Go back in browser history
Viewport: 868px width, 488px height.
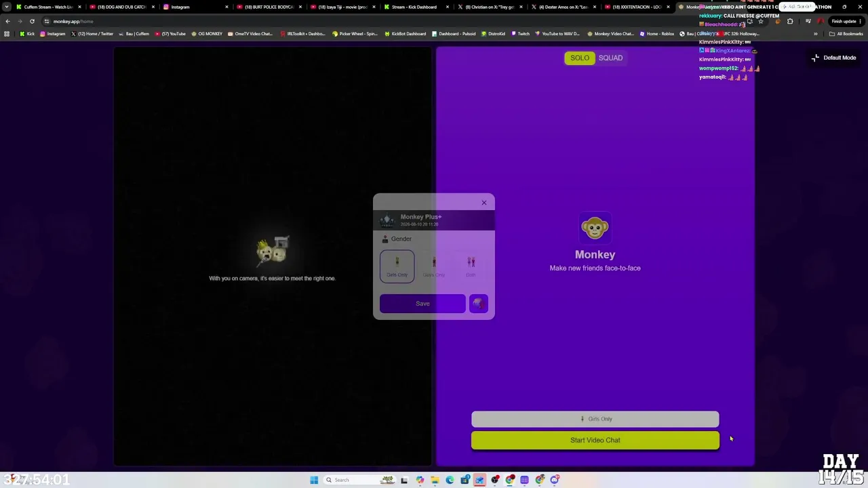tap(7, 22)
